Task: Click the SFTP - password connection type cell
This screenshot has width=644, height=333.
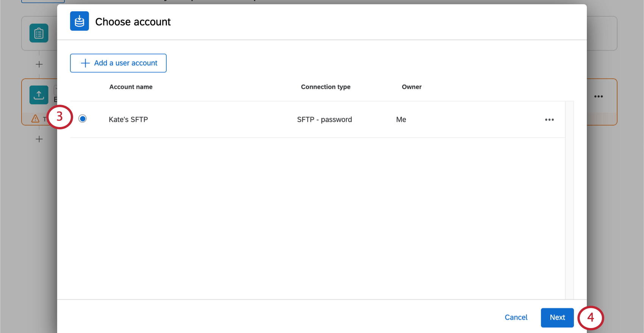Action: pos(324,119)
